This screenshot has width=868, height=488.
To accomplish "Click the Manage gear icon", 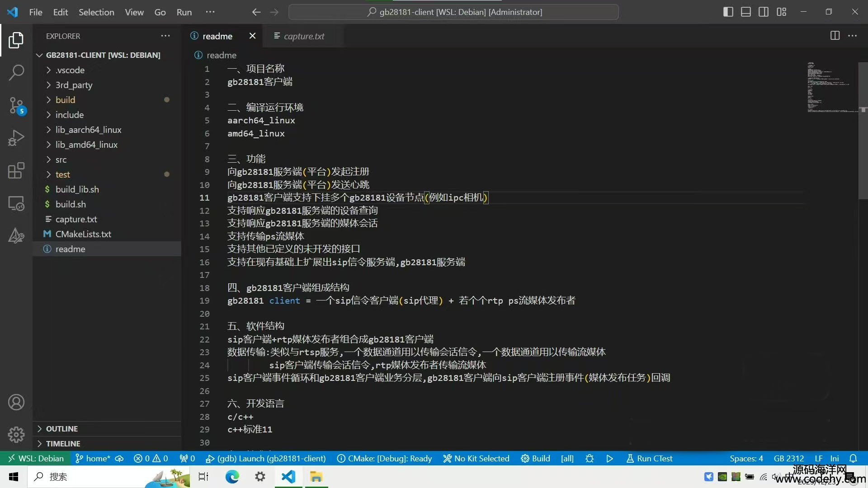I will click(x=16, y=435).
